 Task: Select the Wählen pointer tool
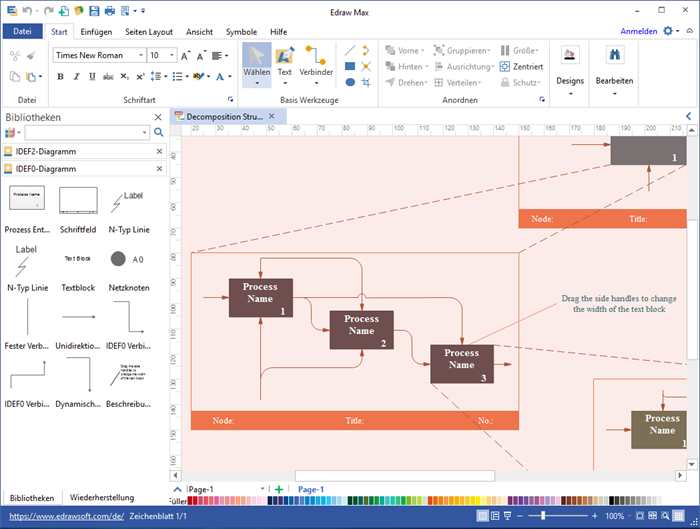click(256, 61)
